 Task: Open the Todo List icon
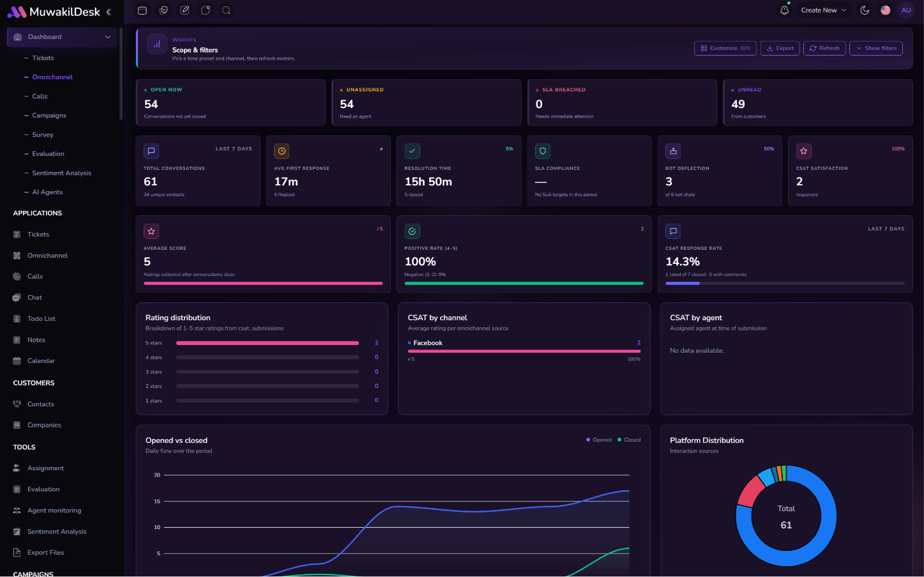tap(17, 319)
